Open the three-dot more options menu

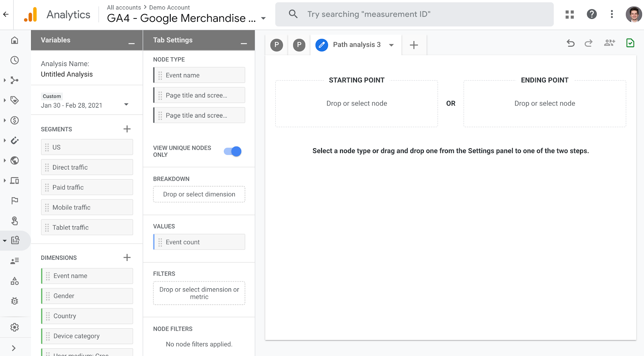tap(612, 14)
